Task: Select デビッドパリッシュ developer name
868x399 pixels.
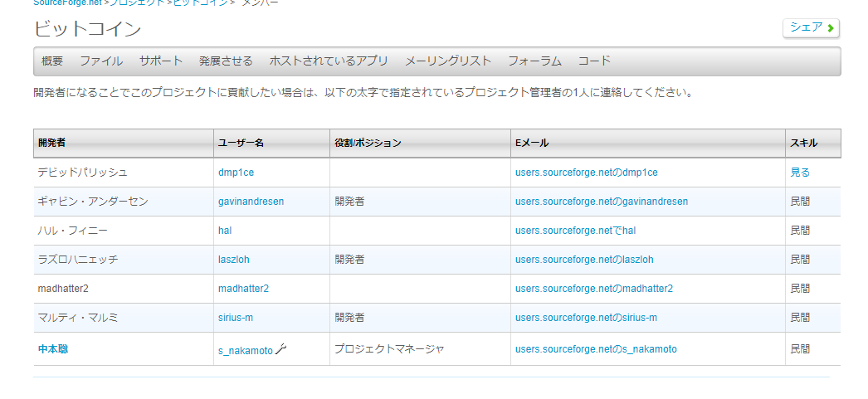Action: coord(82,173)
